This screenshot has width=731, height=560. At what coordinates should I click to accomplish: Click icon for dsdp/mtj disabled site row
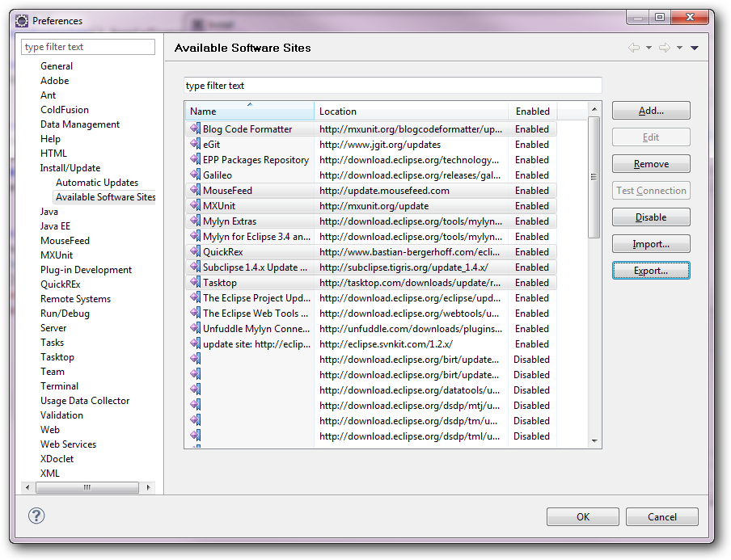pos(196,406)
